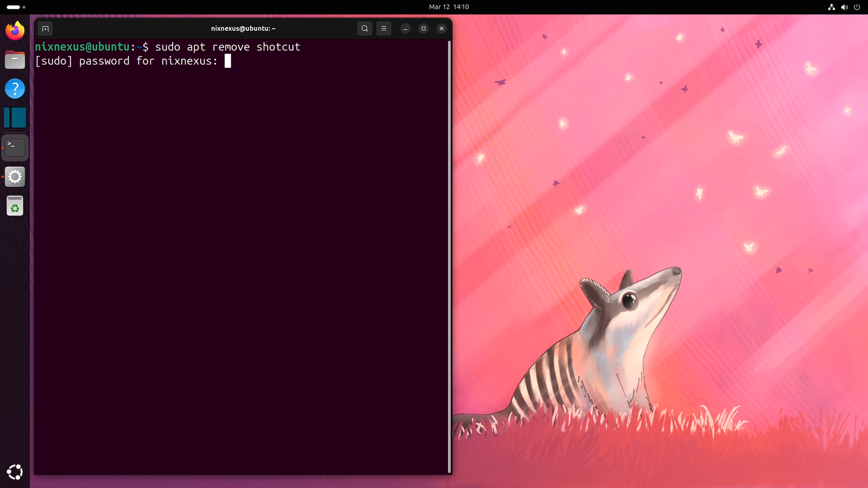
Task: Open the Trash in the dock
Action: [x=15, y=206]
